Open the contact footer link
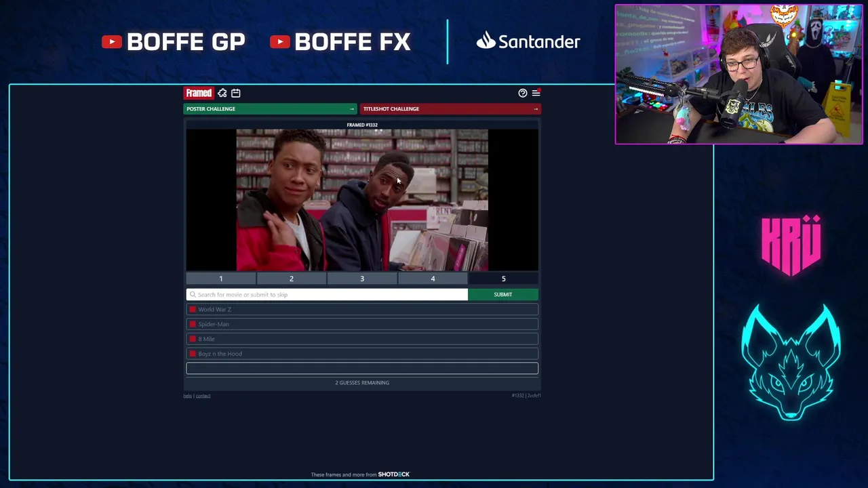Viewport: 868px width, 488px height. click(203, 396)
